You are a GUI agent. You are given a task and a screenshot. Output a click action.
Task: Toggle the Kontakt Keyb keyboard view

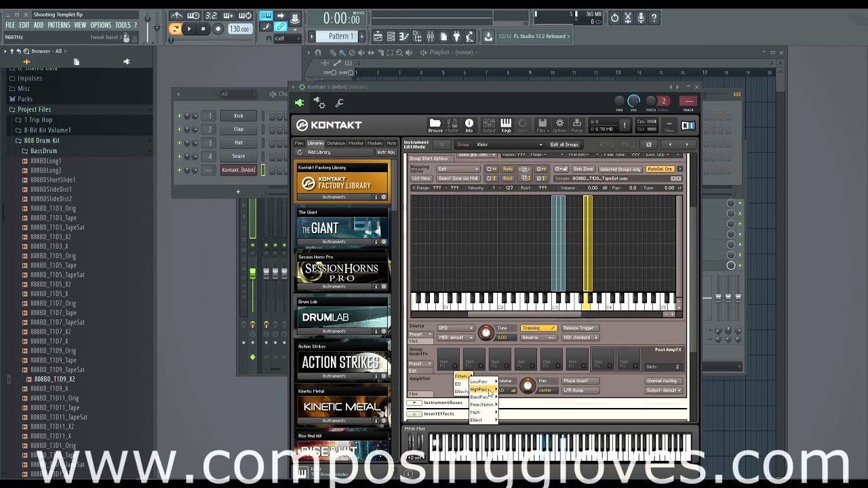click(x=506, y=125)
